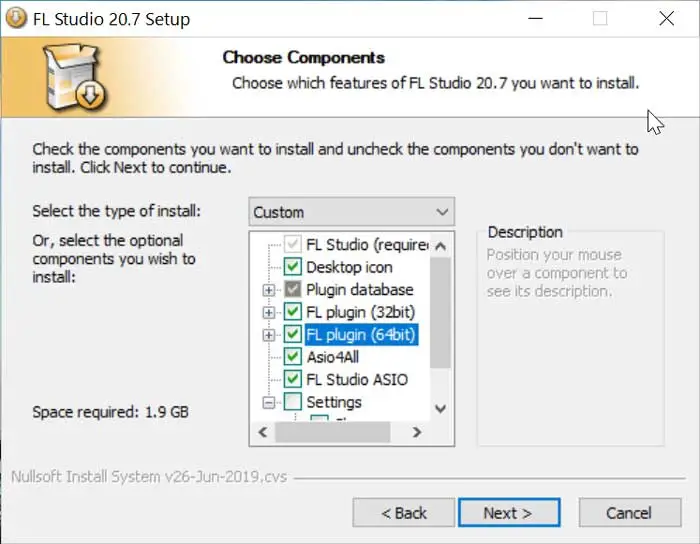
Task: Expand the FL plugin (32bit) node
Action: coord(268,312)
